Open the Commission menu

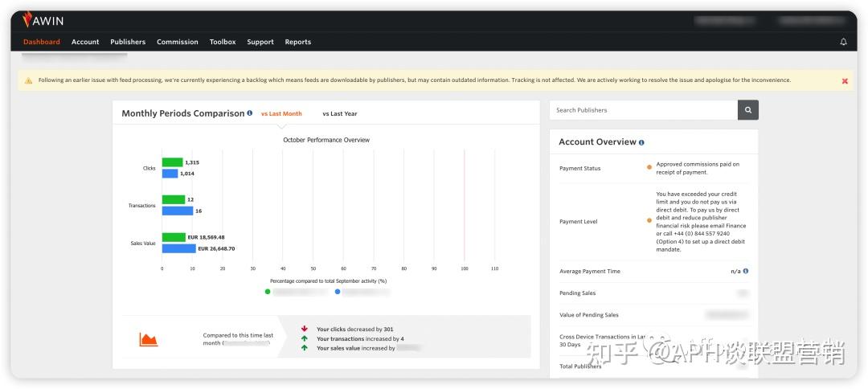(x=177, y=42)
